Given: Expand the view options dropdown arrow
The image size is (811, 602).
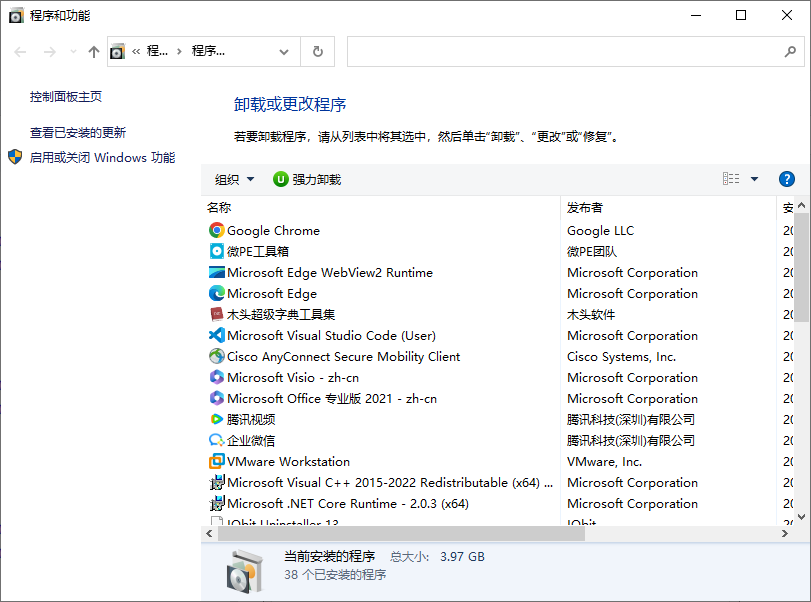Looking at the screenshot, I should [x=754, y=179].
